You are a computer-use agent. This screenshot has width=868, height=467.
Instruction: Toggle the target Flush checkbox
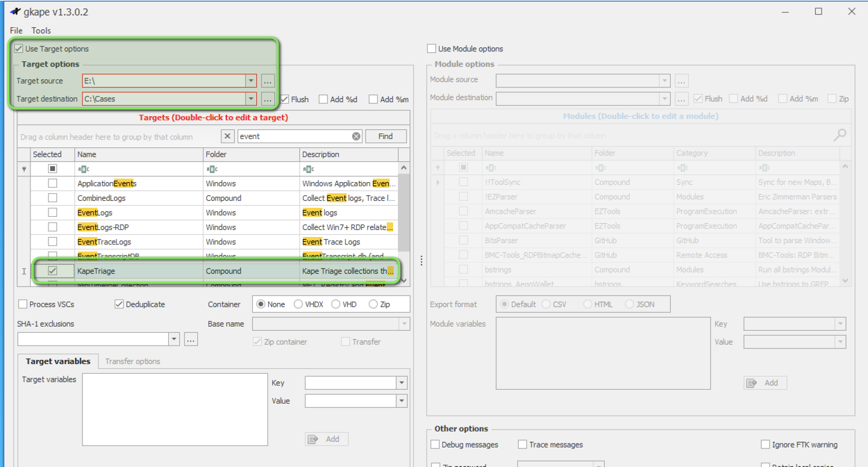[285, 99]
